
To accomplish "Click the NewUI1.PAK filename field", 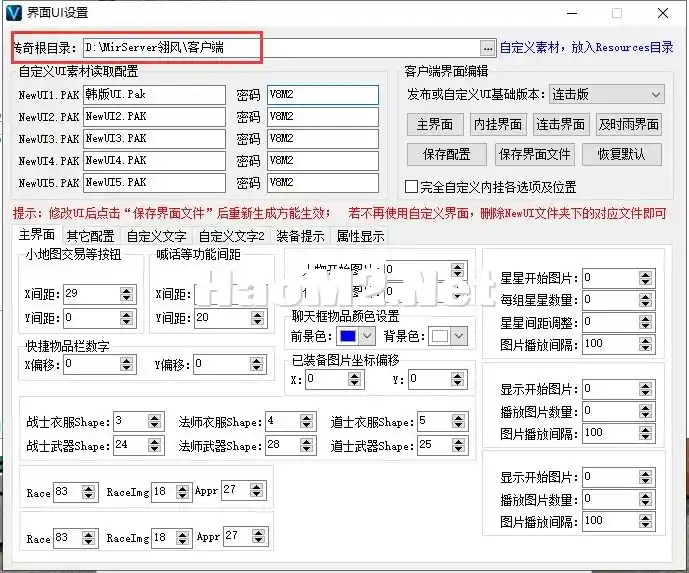I will pyautogui.click(x=154, y=95).
